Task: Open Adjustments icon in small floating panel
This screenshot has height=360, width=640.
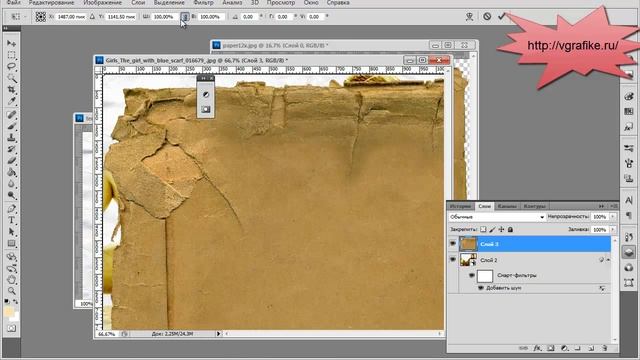Action: (206, 94)
